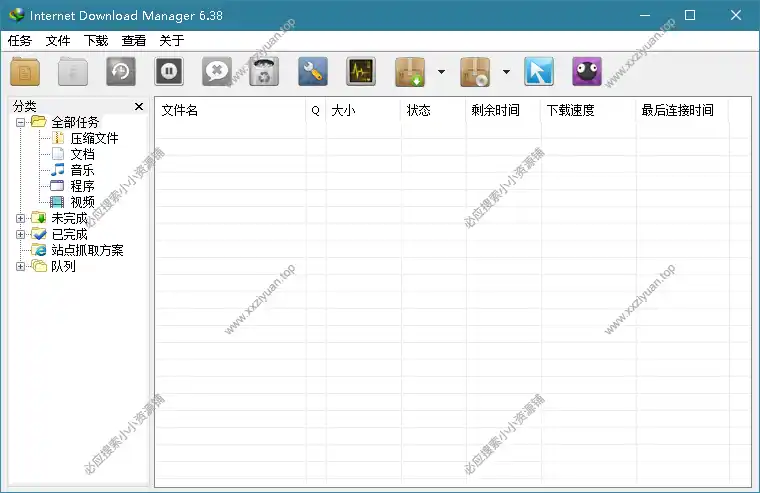Click the window icon beside 程序

pyautogui.click(x=57, y=186)
